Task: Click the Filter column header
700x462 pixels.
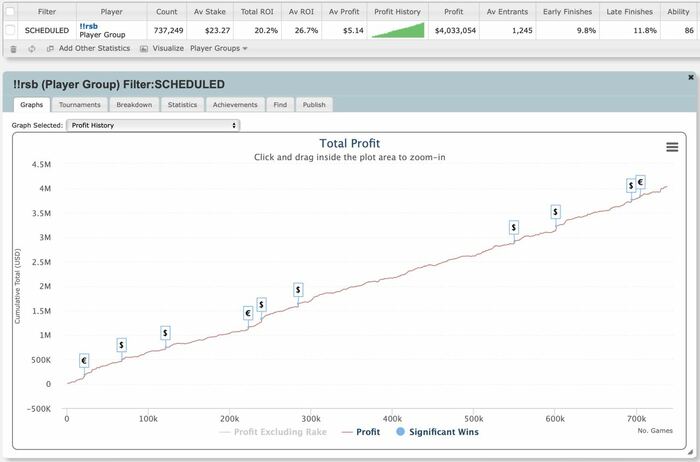Action: tap(47, 12)
